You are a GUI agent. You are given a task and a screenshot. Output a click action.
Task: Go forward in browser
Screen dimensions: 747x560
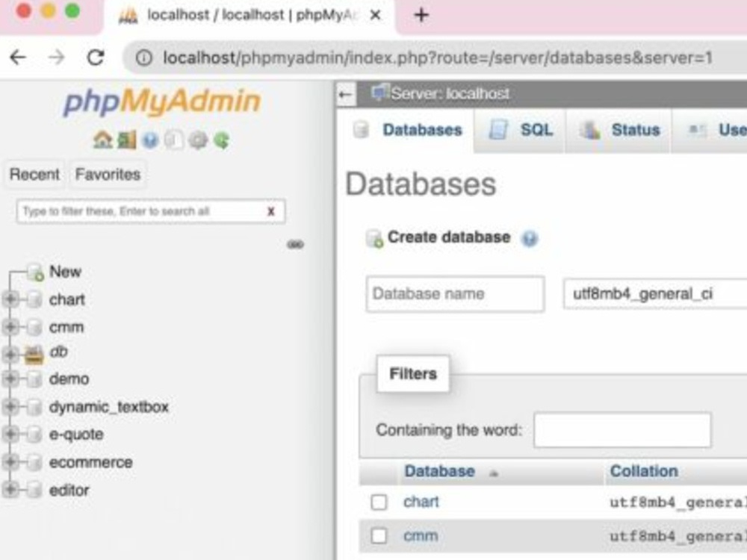click(x=57, y=57)
